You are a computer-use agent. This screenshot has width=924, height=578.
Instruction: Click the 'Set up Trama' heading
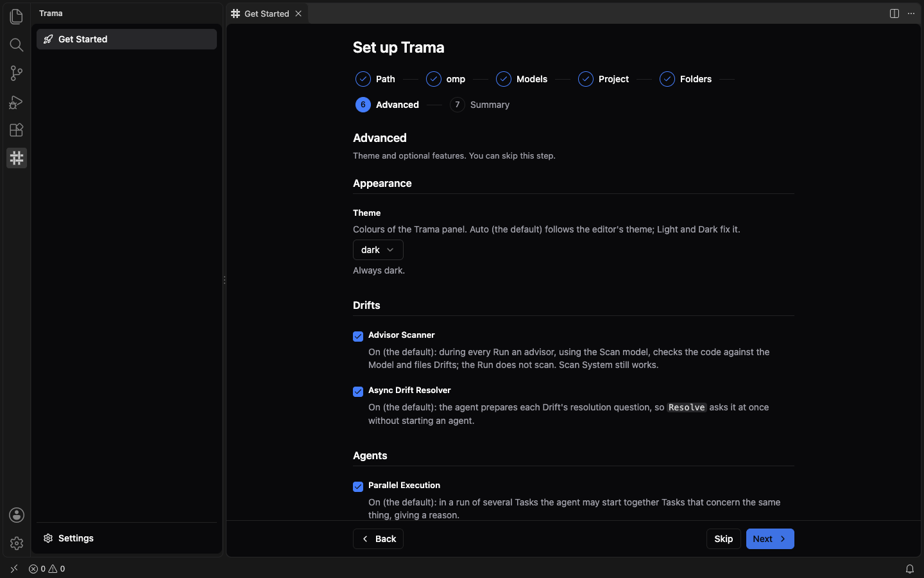click(x=398, y=48)
